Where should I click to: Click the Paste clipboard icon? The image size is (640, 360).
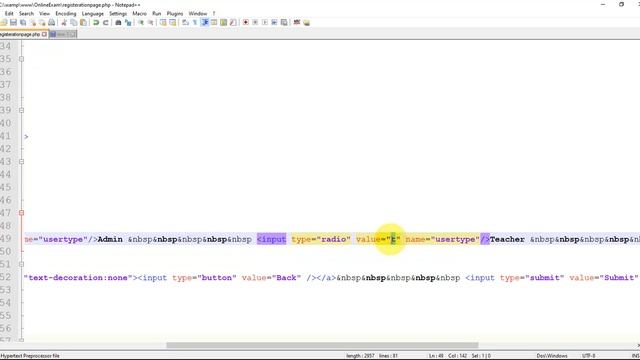click(x=84, y=22)
